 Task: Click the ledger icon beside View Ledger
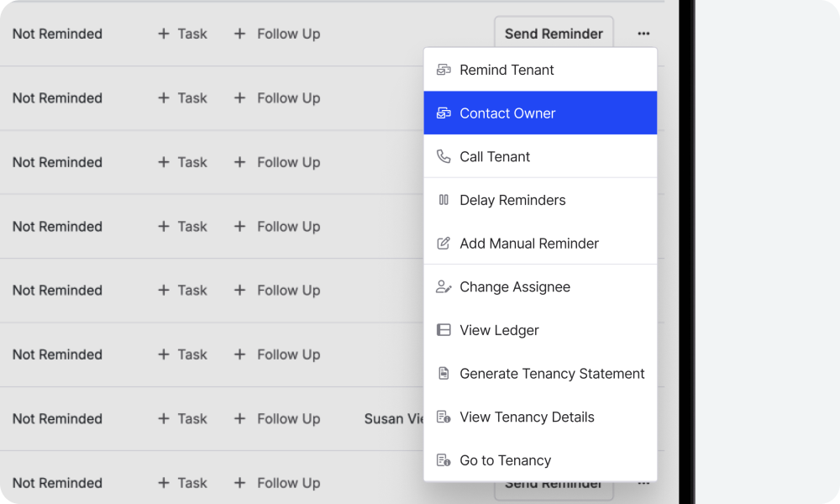tap(444, 330)
